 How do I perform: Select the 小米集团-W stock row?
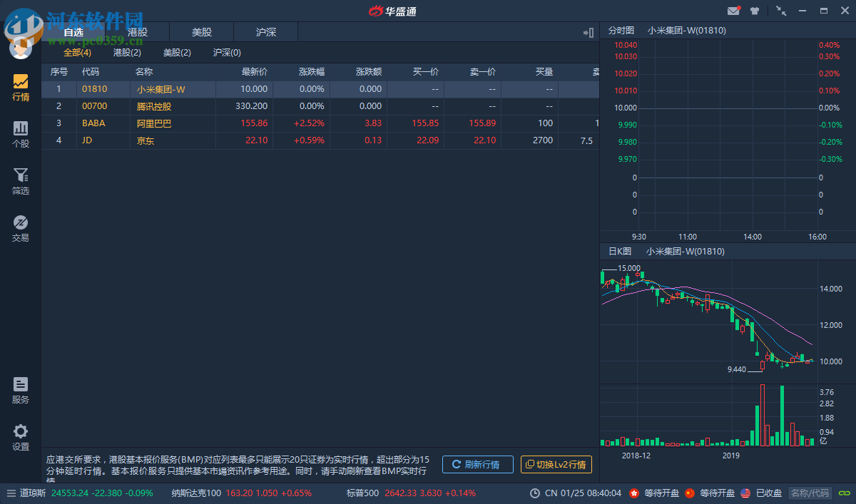pos(320,89)
